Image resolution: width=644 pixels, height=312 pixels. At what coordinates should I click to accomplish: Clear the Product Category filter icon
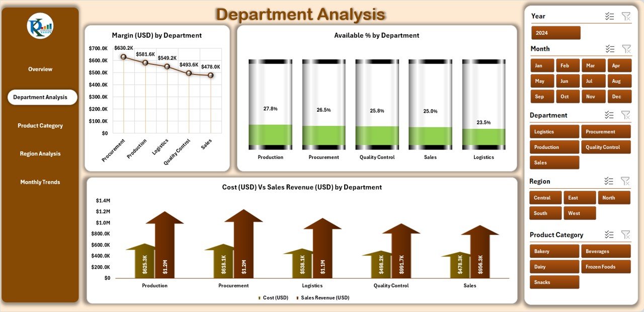pyautogui.click(x=626, y=235)
